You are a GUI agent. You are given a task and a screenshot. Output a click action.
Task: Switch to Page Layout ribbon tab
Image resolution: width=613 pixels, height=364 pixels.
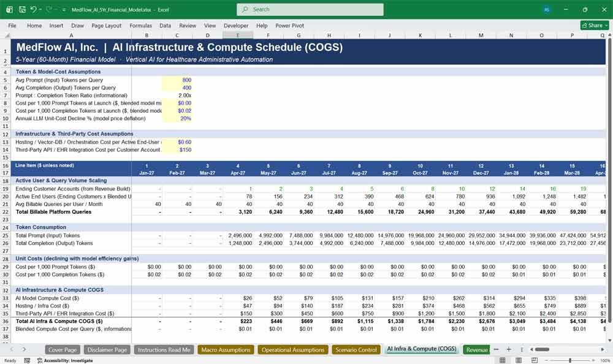(106, 25)
